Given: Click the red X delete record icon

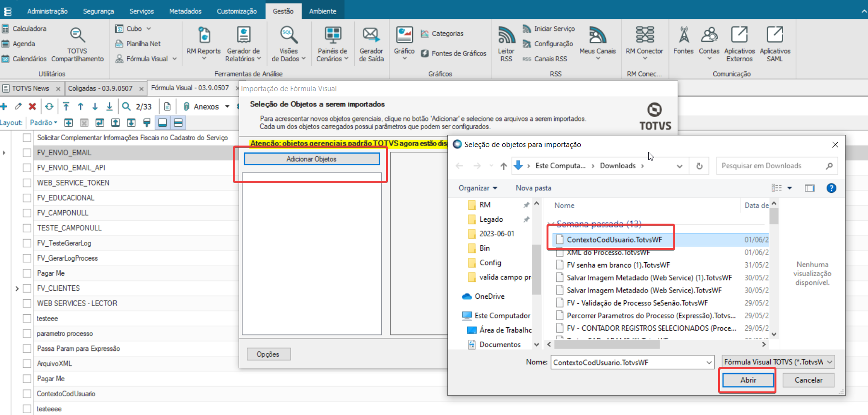Looking at the screenshot, I should (32, 107).
